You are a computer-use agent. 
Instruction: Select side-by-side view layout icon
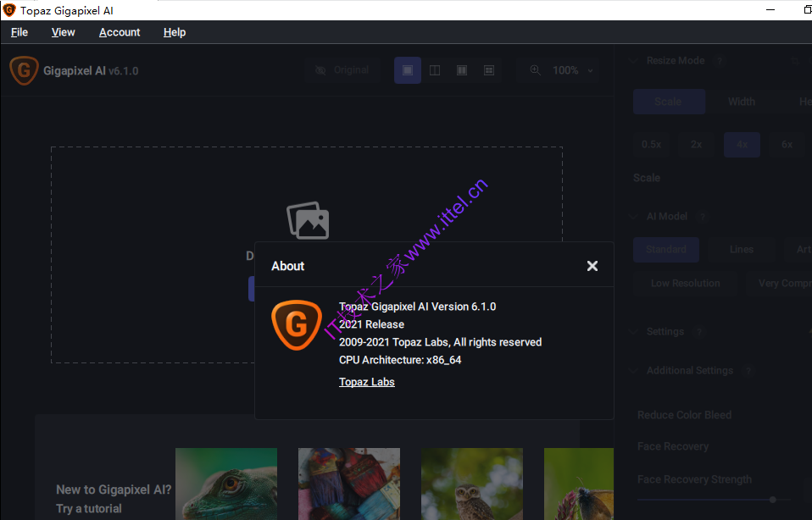pos(462,70)
